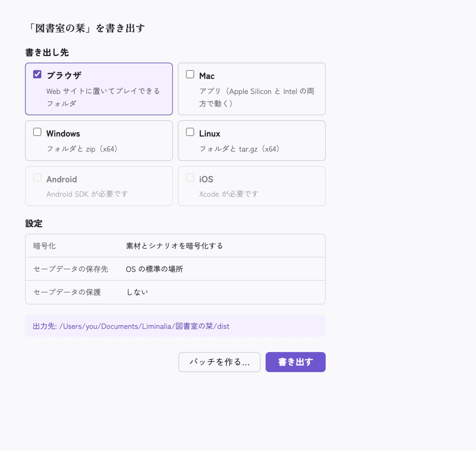Click the disabled Android checkbox
This screenshot has height=451, width=476.
coord(37,178)
